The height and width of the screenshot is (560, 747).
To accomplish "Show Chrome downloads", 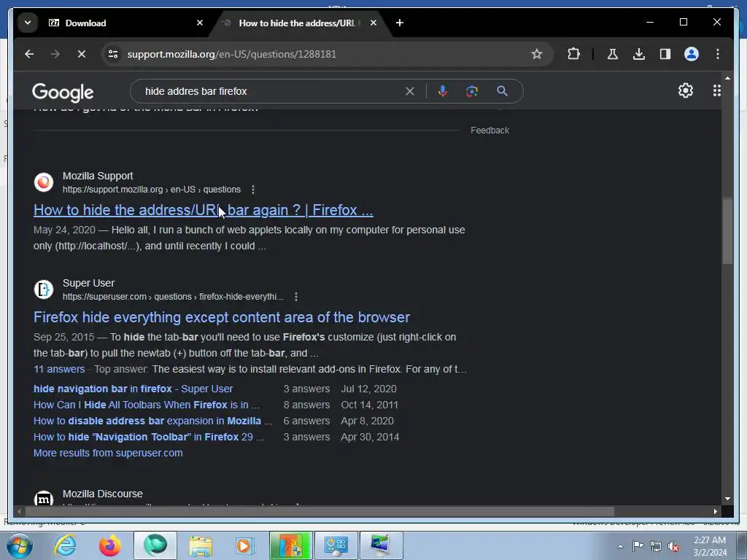I will point(639,54).
